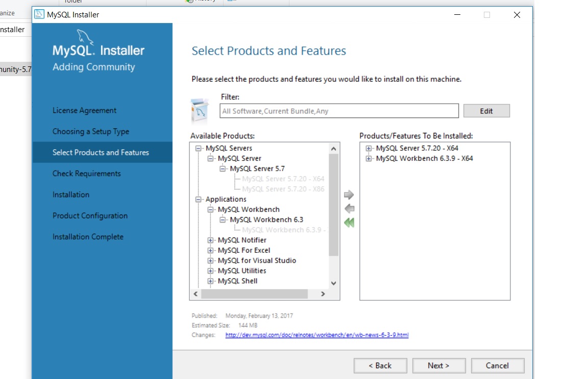Collapse the MySQL Workbench 6.3 node

(x=223, y=220)
